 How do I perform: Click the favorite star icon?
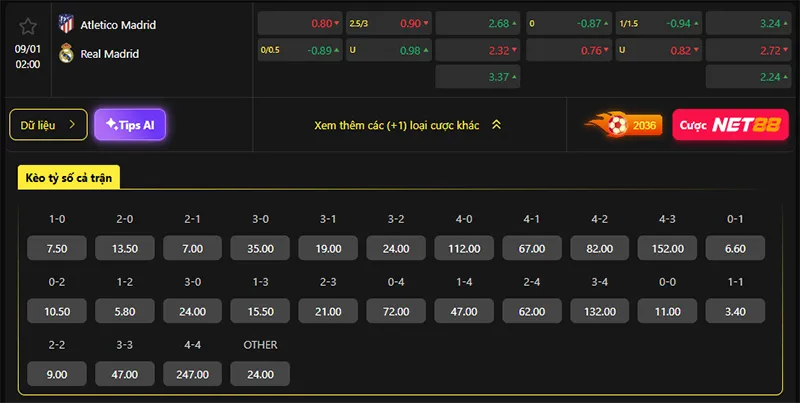tap(28, 27)
